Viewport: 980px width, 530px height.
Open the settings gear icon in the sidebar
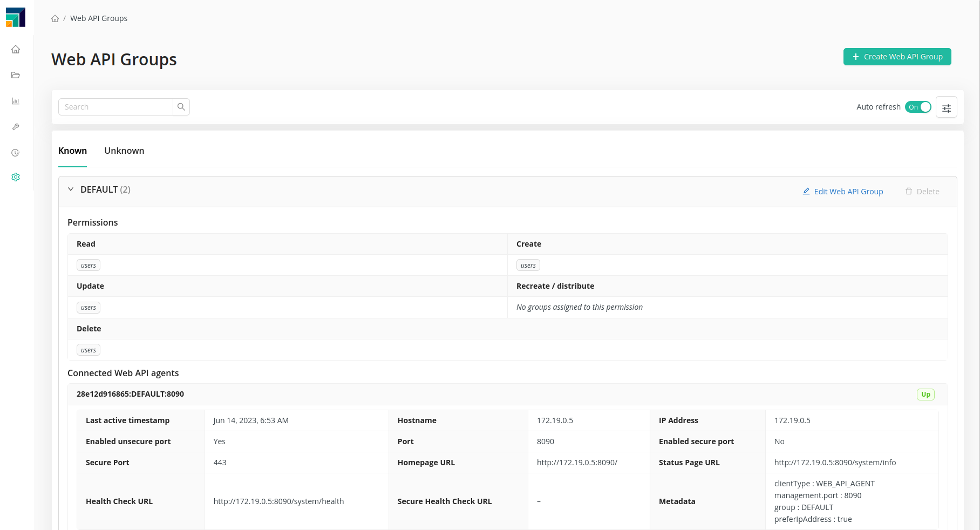(16, 177)
